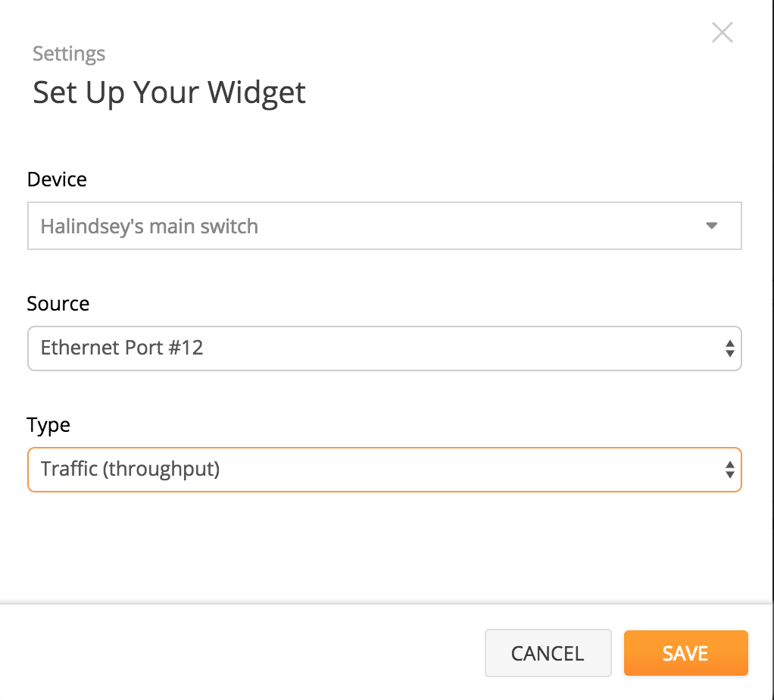Open the Device dropdown field
Viewport: 774px width, 700px height.
(384, 226)
